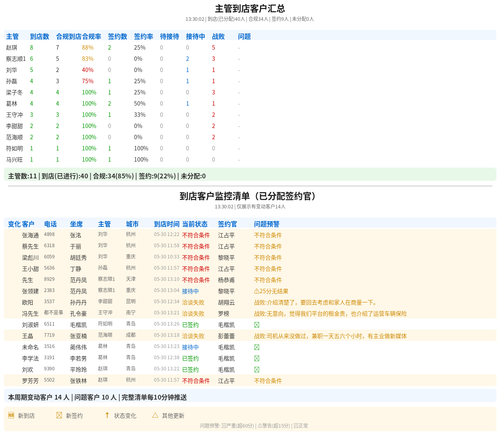Select the 签约率 column header
The width and height of the screenshot is (500, 448).
coord(143,36)
